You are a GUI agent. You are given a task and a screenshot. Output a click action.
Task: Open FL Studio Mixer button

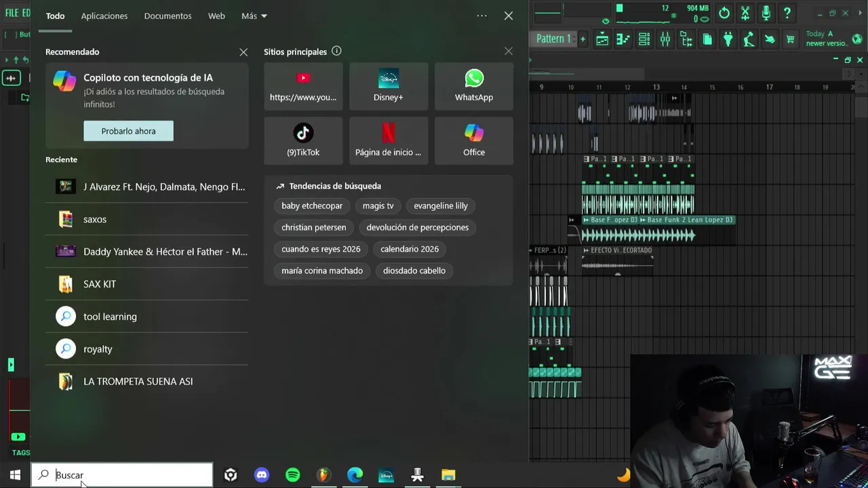665,39
